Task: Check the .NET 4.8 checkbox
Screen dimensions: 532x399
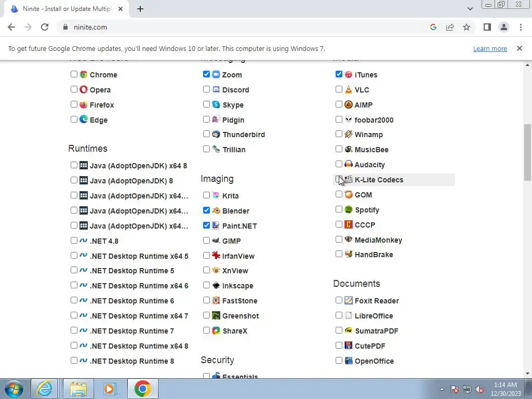Action: click(74, 240)
